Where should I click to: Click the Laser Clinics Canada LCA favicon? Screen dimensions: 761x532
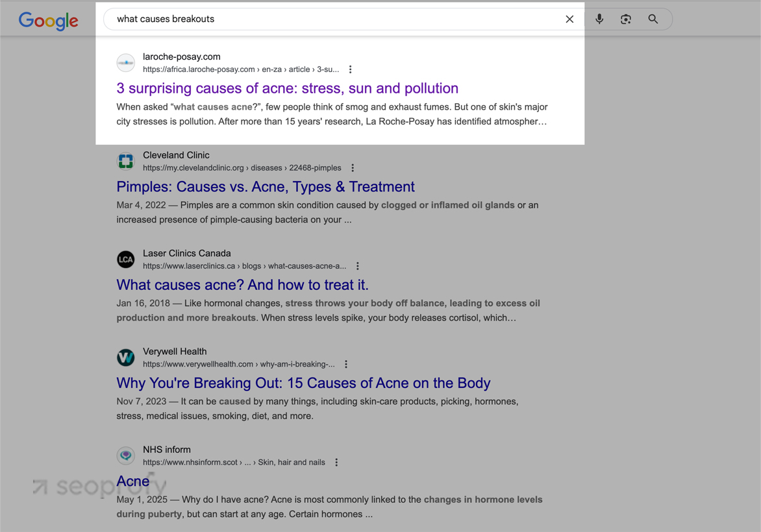tap(126, 259)
